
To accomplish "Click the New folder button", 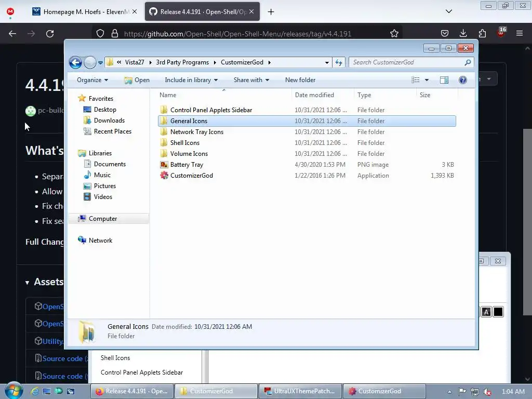I will click(x=300, y=80).
